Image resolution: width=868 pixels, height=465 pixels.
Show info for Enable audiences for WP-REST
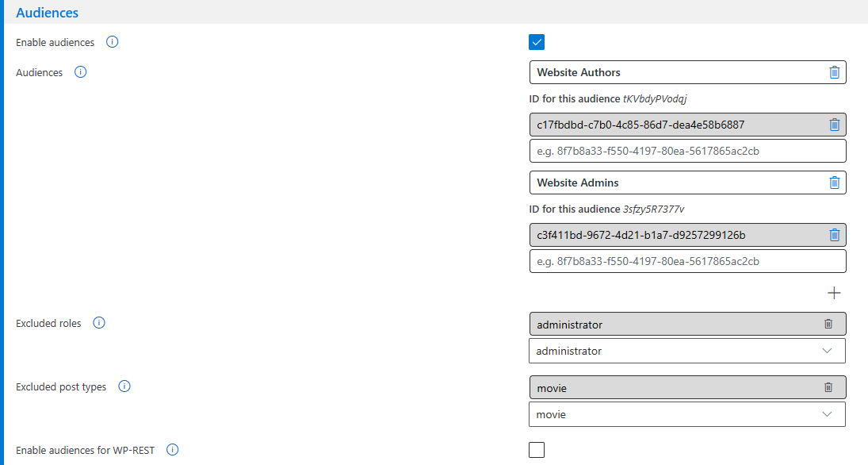tap(173, 449)
